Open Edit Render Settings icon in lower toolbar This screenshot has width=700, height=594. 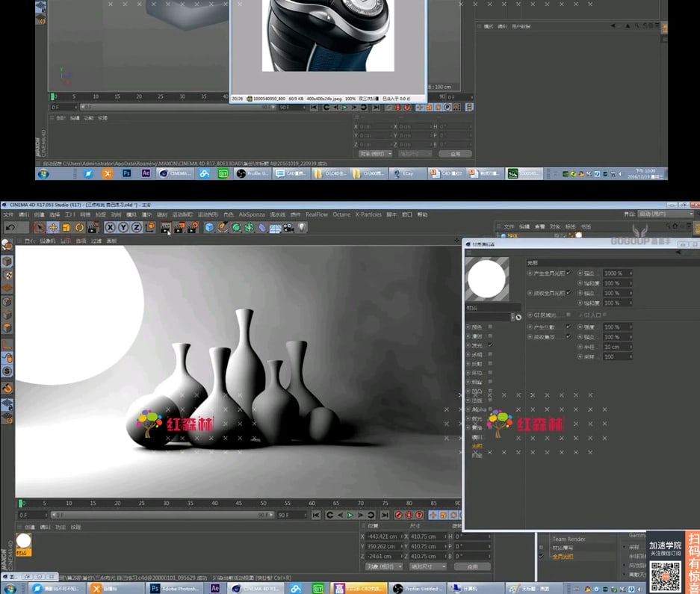click(193, 227)
